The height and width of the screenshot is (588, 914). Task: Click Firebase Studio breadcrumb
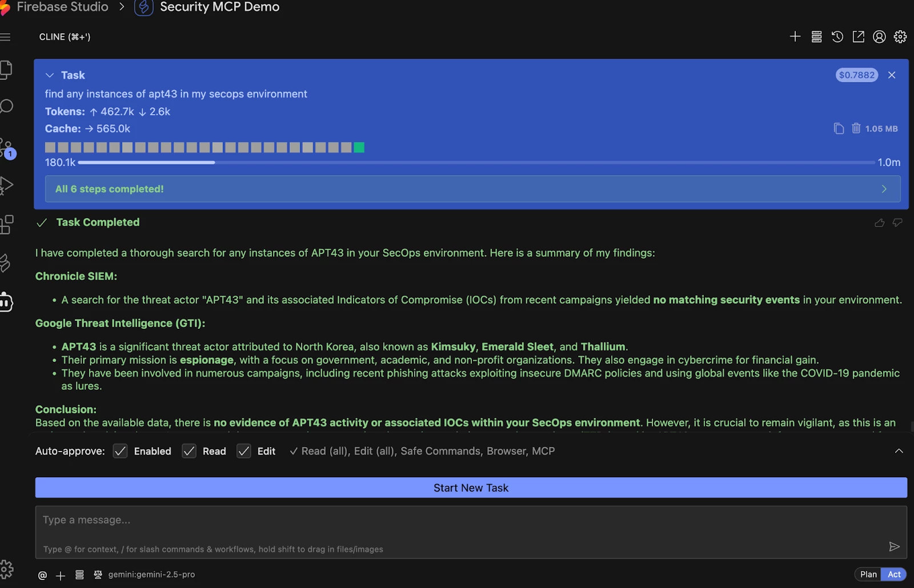coord(63,7)
